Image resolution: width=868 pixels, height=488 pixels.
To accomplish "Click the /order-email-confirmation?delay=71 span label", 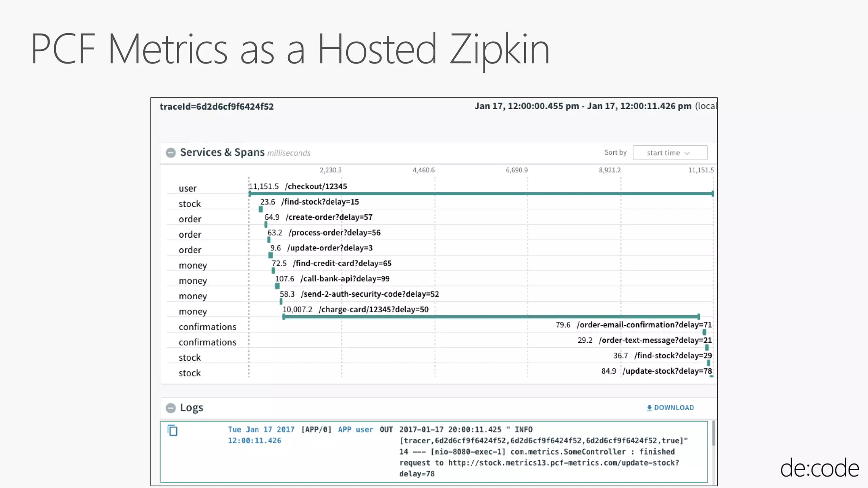I will pos(644,325).
